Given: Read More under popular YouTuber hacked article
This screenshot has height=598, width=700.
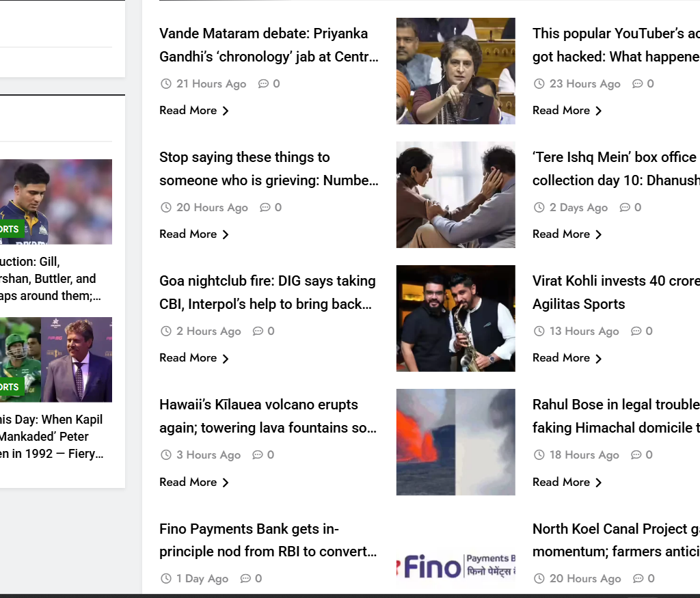Looking at the screenshot, I should pos(567,111).
